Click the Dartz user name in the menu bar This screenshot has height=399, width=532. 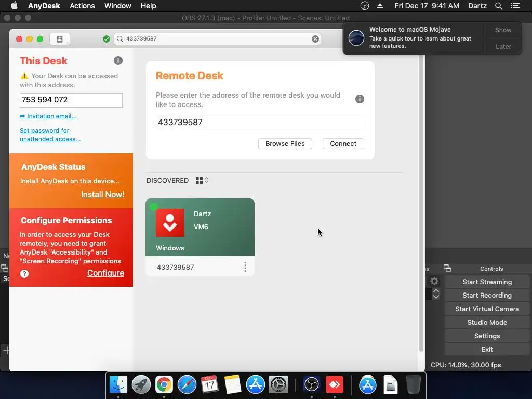(x=477, y=6)
